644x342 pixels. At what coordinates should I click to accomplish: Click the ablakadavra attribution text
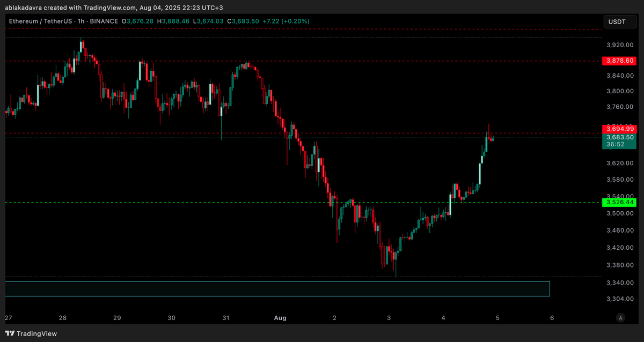(20, 8)
